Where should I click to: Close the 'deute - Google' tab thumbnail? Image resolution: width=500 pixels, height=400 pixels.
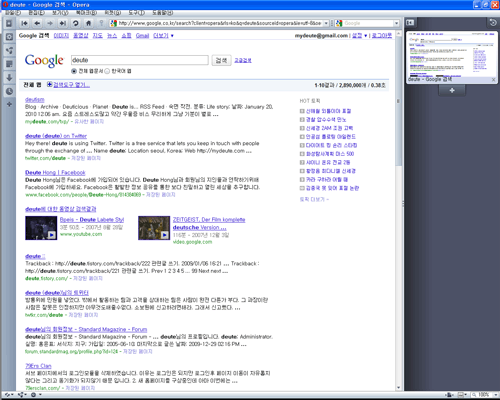(x=493, y=80)
